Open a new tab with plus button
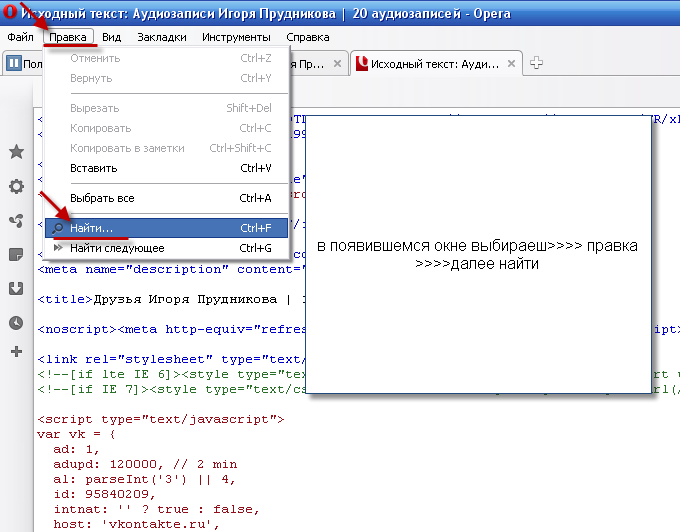The image size is (680, 532). point(536,63)
